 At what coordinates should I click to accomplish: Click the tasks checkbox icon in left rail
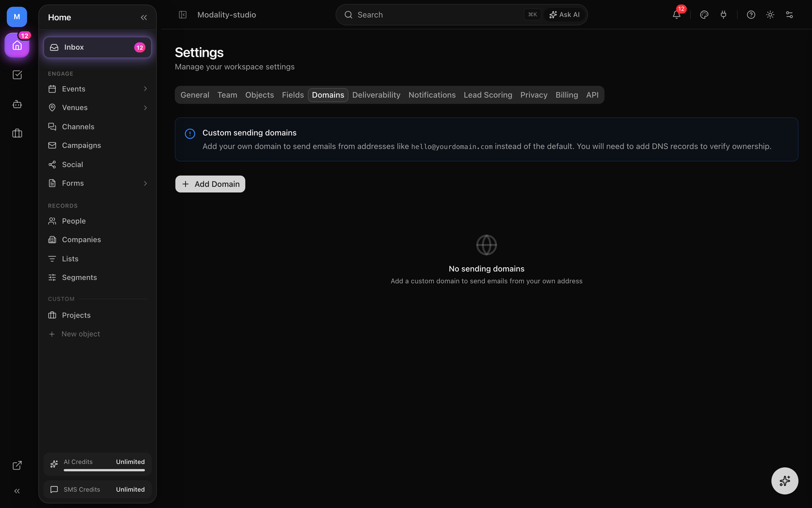[17, 75]
